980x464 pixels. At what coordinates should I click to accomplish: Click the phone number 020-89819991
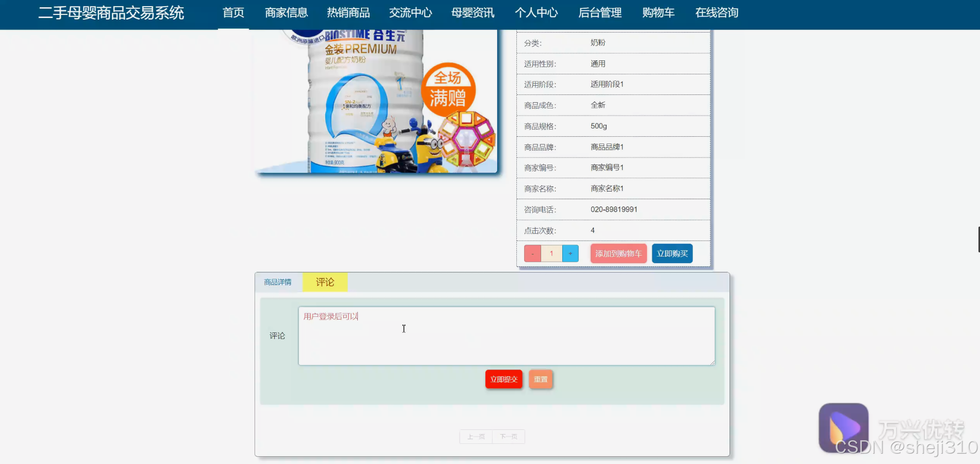click(614, 210)
